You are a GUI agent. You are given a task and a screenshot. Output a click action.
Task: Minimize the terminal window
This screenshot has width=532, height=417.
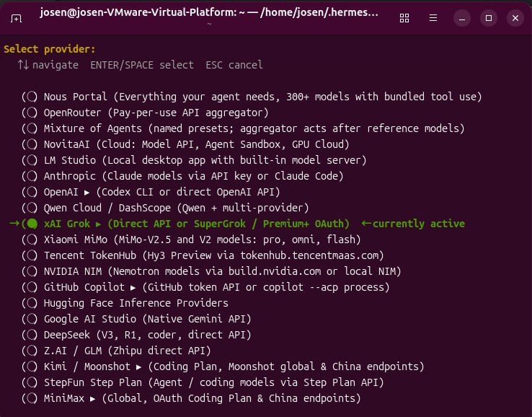click(x=462, y=18)
